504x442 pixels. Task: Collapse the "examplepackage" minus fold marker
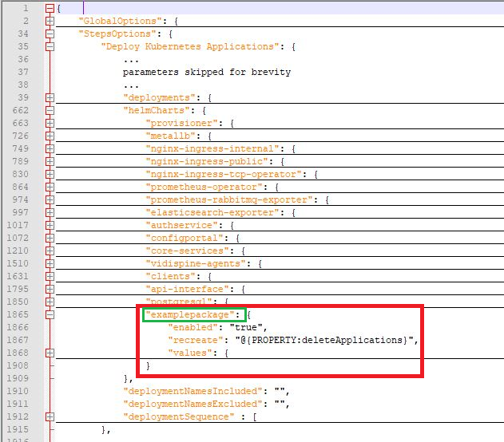pos(50,314)
